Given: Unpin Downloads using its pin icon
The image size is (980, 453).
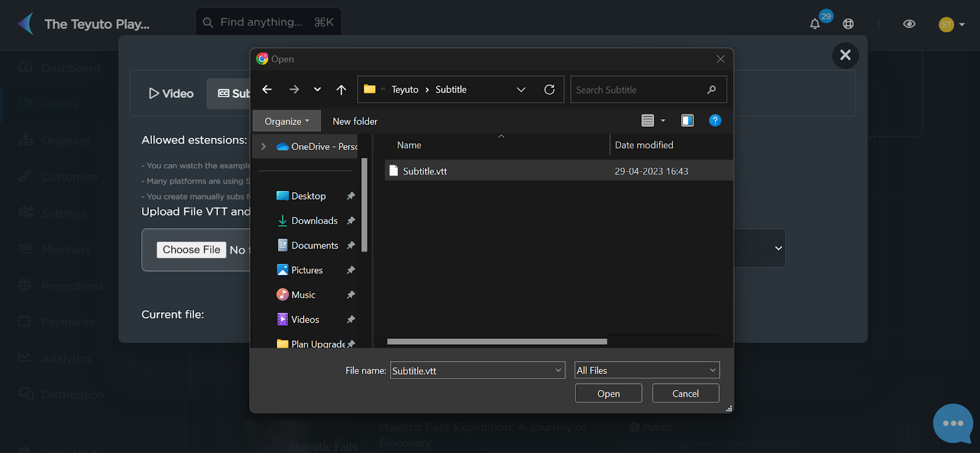Looking at the screenshot, I should tap(351, 220).
